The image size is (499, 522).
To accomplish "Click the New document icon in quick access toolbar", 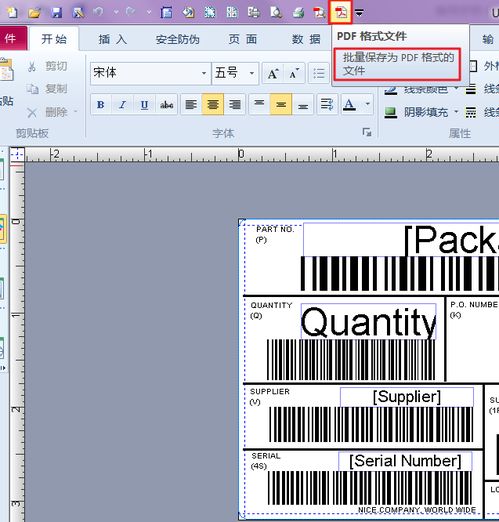I will click(x=12, y=13).
